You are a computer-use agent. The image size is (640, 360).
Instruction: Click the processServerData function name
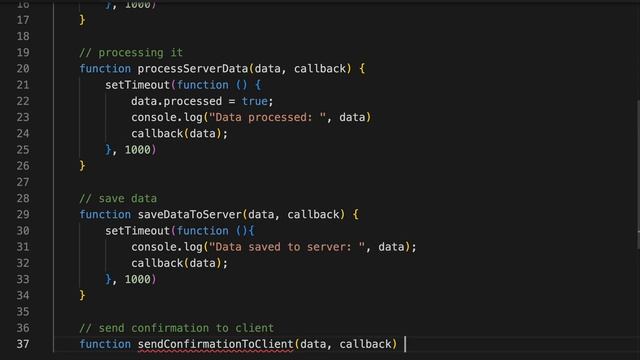coord(193,69)
